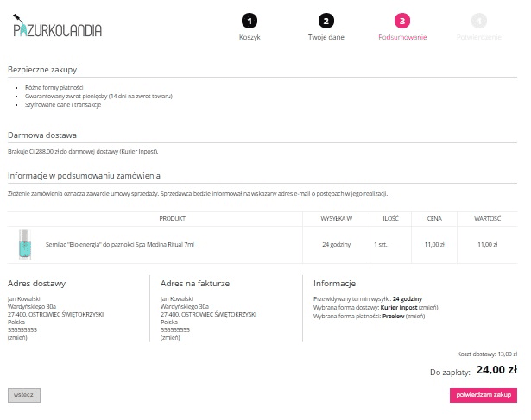This screenshot has width=531, height=420.
Task: Click the wstecz back button
Action: point(24,395)
